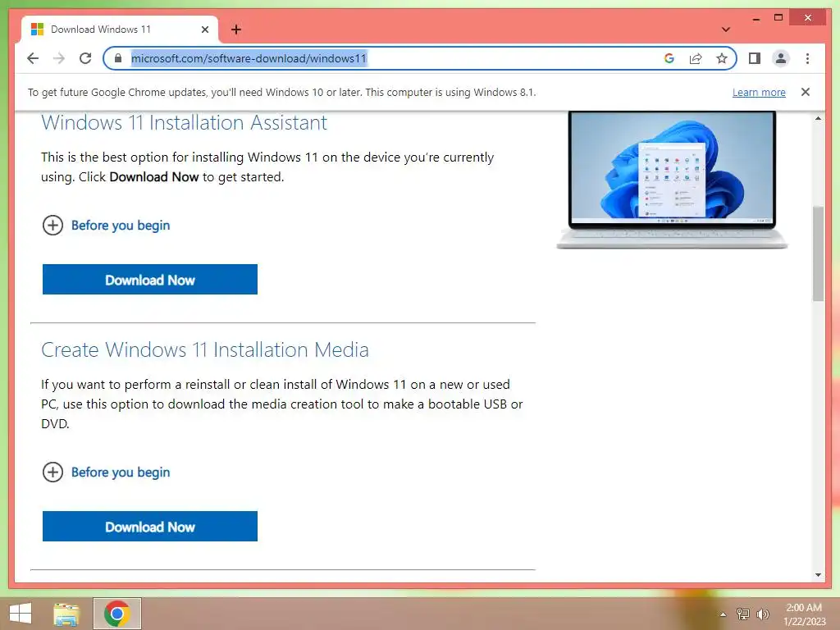Screen dimensions: 840x630
Task: Click the taskbar clock showing 2:00 AM
Action: 804,614
